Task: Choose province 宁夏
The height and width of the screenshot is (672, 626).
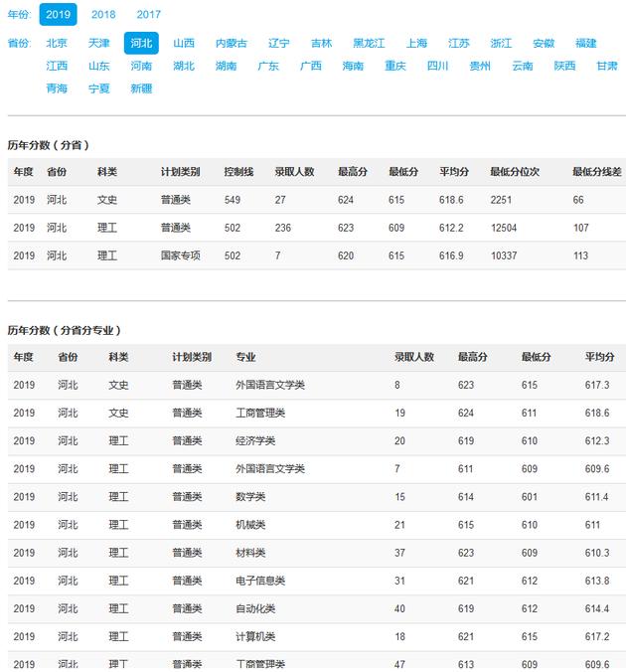Action: (99, 88)
